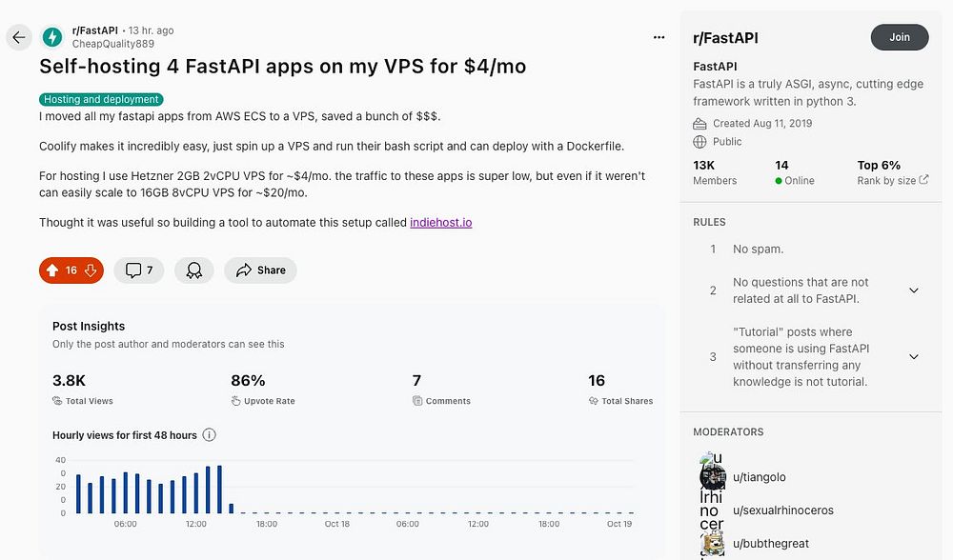
Task: Downvote the post
Action: 91,270
